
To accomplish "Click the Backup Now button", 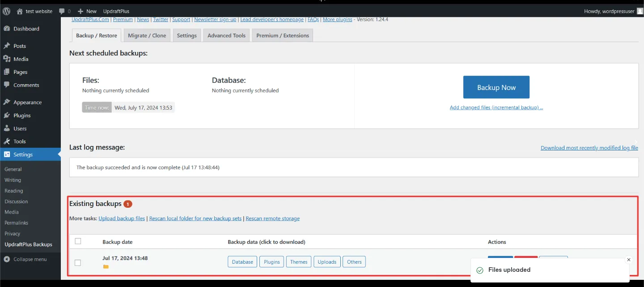I will tap(496, 87).
